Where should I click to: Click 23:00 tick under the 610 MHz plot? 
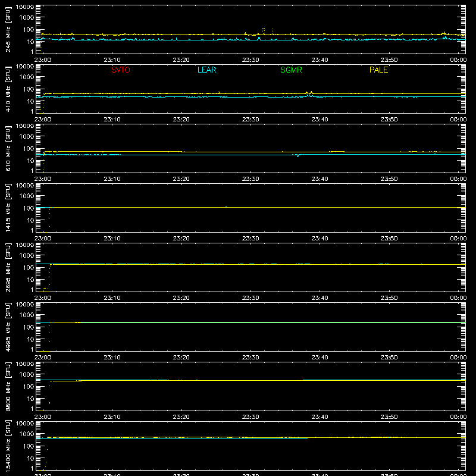click(x=42, y=179)
